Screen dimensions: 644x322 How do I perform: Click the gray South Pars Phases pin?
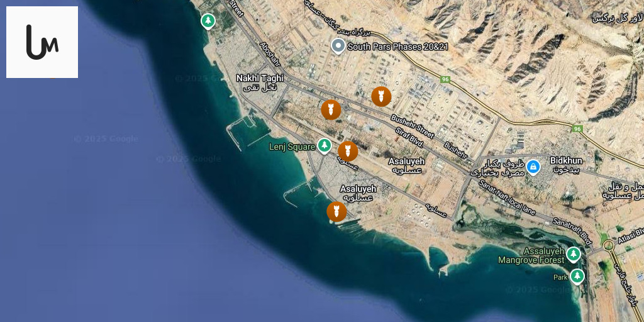pyautogui.click(x=338, y=47)
